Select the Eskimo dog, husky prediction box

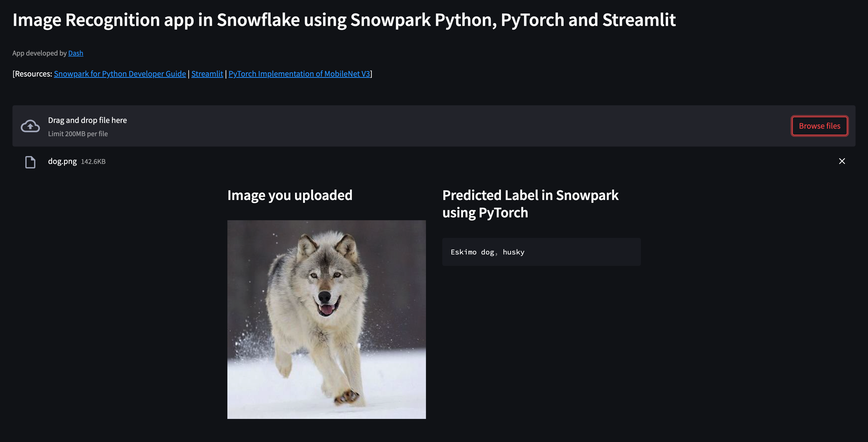click(541, 252)
